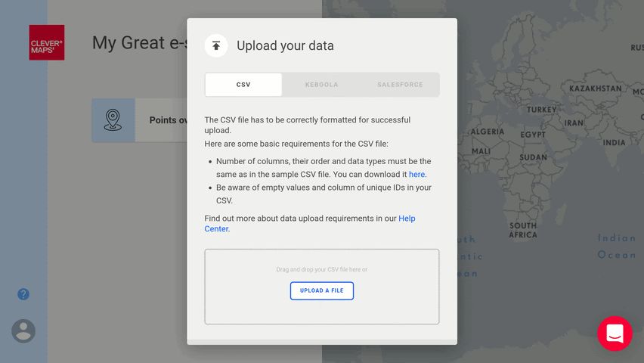Click the "Upload your data" heading
Screen dimensions: 644x363
(x=285, y=46)
